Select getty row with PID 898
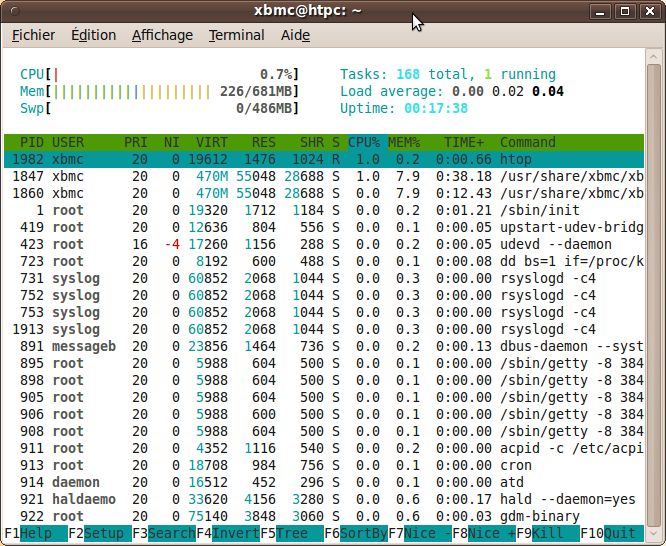The height and width of the screenshot is (546, 666). coord(324,380)
